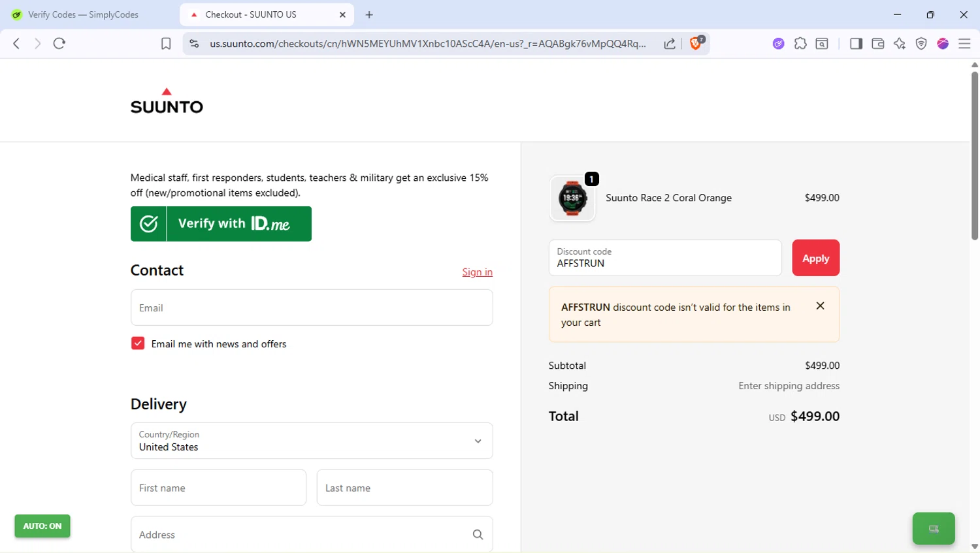Click the window-search toolbar icon beside the puzzle icon
This screenshot has width=980, height=553.
tap(822, 44)
